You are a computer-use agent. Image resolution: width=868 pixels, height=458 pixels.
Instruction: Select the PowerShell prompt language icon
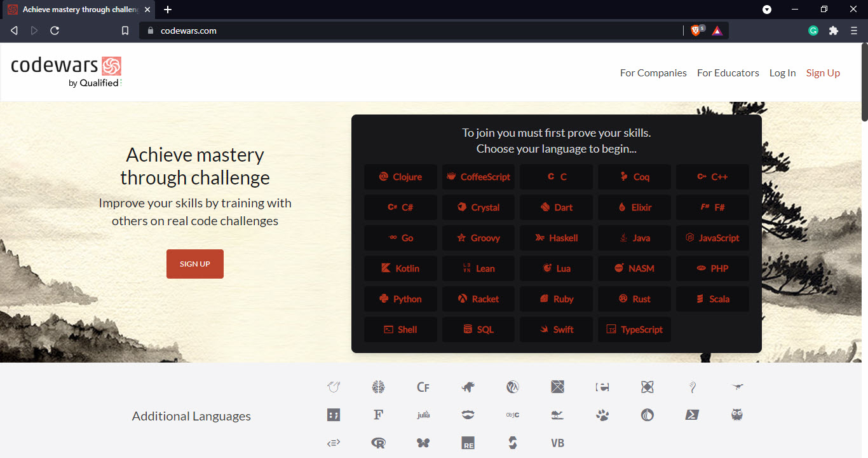point(692,415)
